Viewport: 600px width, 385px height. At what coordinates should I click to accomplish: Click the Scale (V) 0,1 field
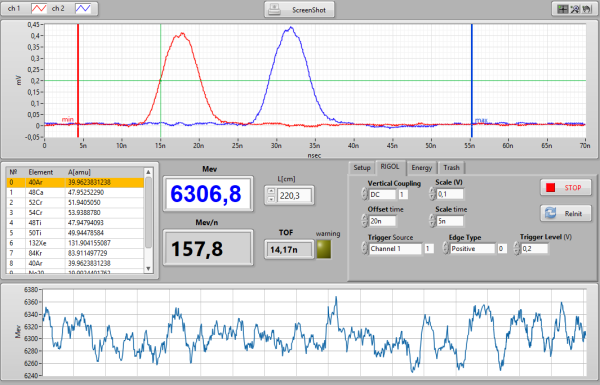tap(450, 194)
